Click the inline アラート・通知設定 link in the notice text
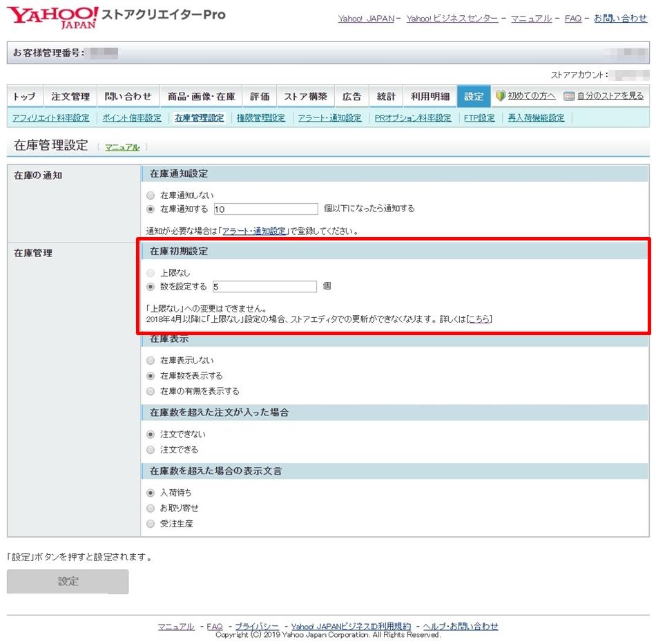Viewport: 656px width, 644px height. [x=254, y=231]
